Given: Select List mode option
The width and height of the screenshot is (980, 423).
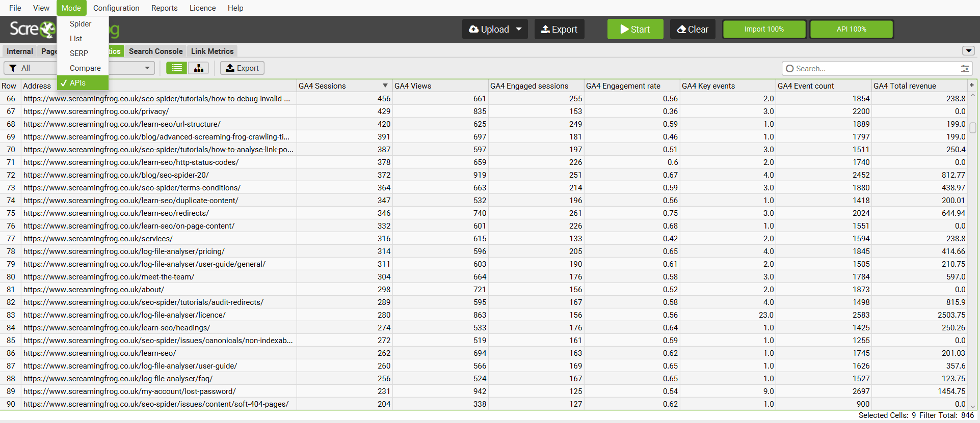Looking at the screenshot, I should click(76, 39).
